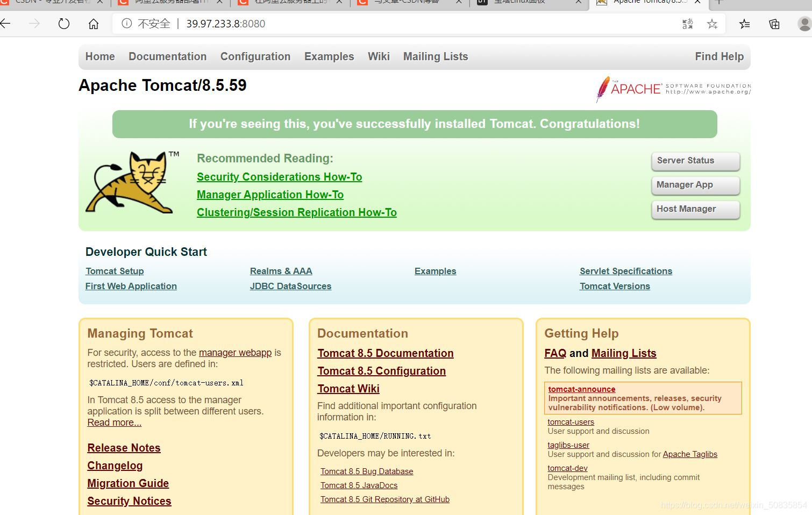Click the $CATALINA_HOME/conf/tomcat-users.xml path text
Image resolution: width=812 pixels, height=515 pixels.
166,383
